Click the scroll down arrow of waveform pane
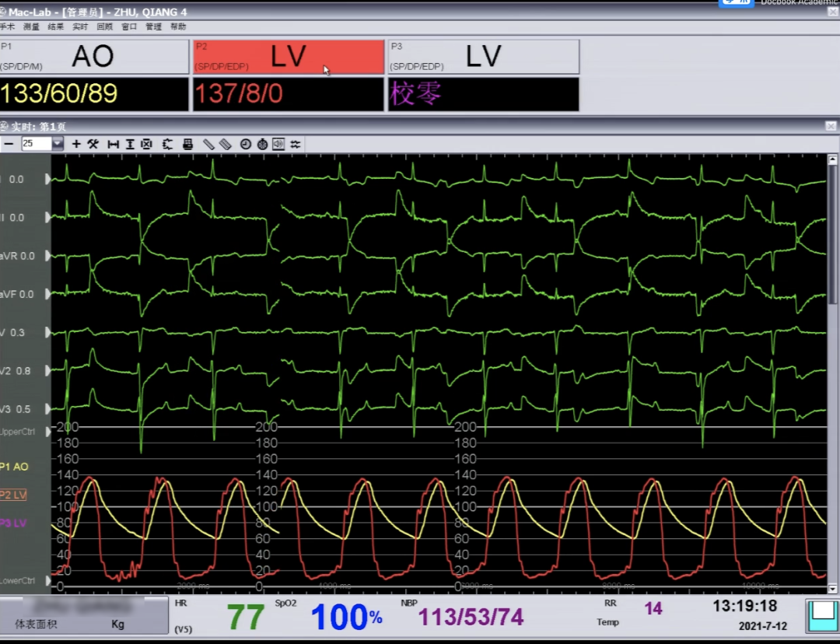 click(832, 589)
